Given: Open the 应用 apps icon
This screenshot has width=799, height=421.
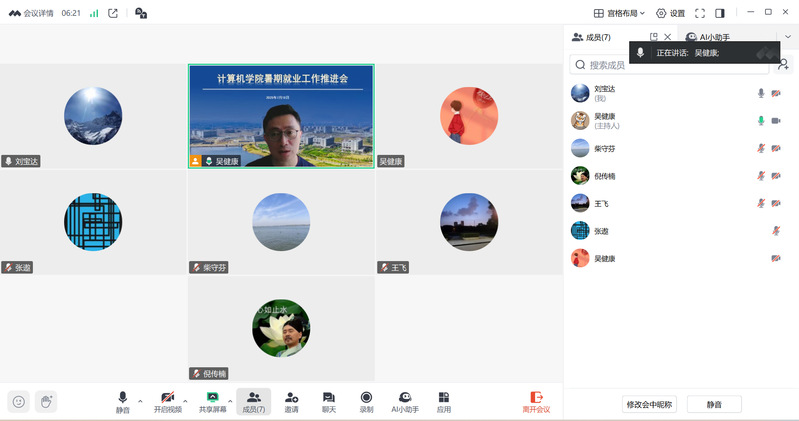Looking at the screenshot, I should pyautogui.click(x=444, y=398).
